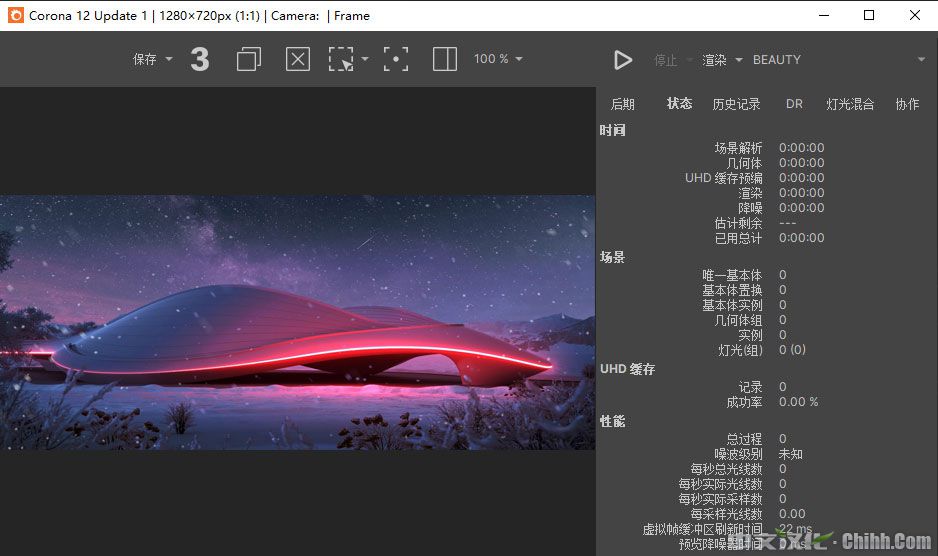Switch to the 后期 tab
This screenshot has width=938, height=556.
click(x=622, y=104)
